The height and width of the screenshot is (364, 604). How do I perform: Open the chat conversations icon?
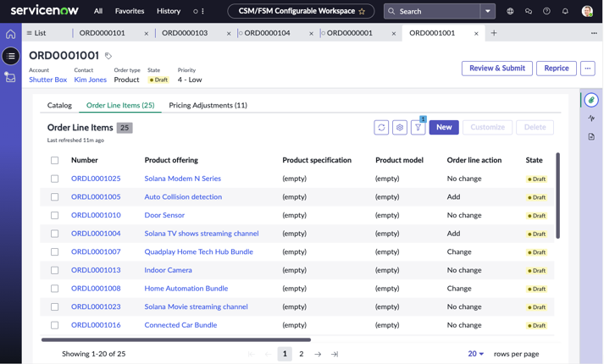pos(529,11)
